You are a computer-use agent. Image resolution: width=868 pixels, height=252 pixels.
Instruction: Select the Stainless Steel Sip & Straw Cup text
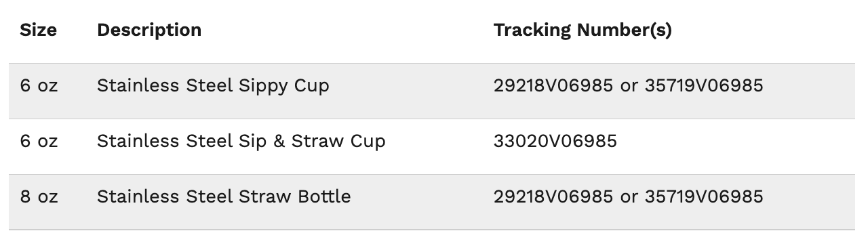point(241,142)
